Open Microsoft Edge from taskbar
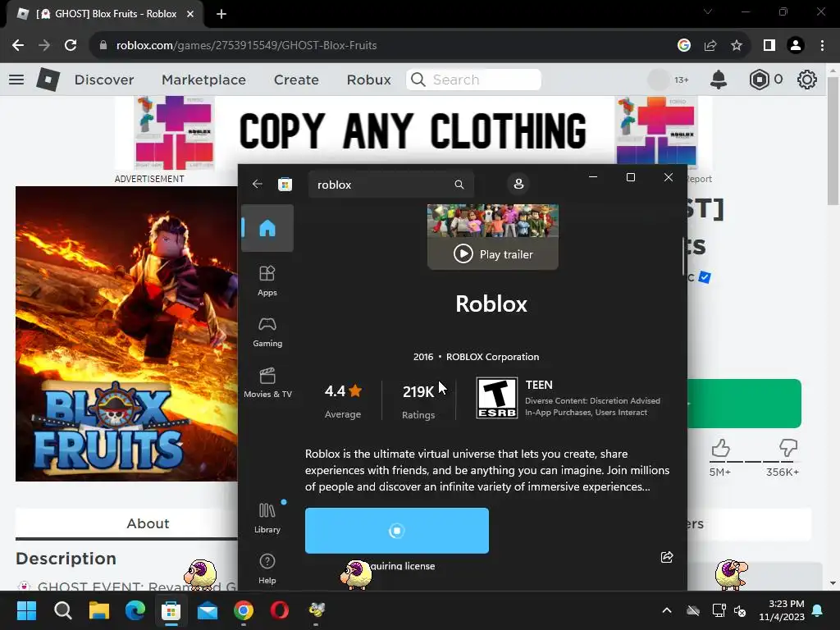Viewport: 840px width, 630px height. tap(135, 610)
